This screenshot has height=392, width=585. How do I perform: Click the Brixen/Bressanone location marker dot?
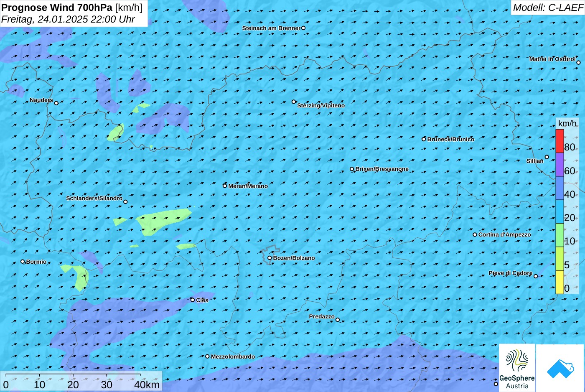[352, 169]
